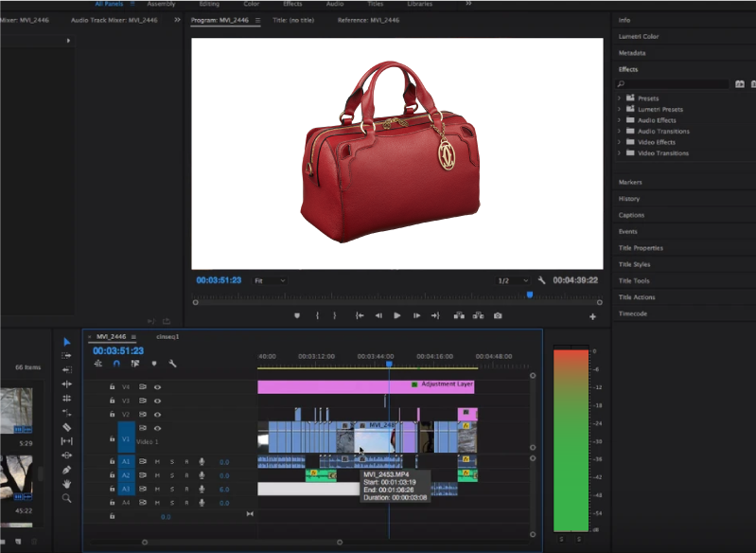Open the Metadata panel
This screenshot has height=553, width=756.
[632, 53]
